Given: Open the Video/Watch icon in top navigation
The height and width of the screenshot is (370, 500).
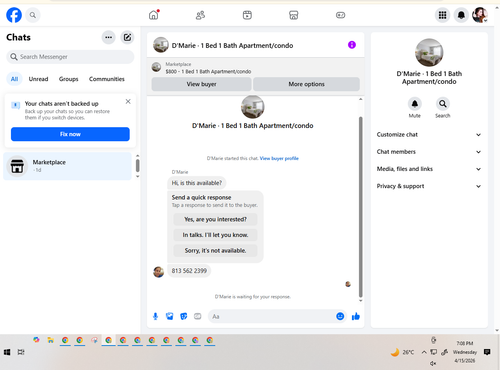Looking at the screenshot, I should pos(247,15).
